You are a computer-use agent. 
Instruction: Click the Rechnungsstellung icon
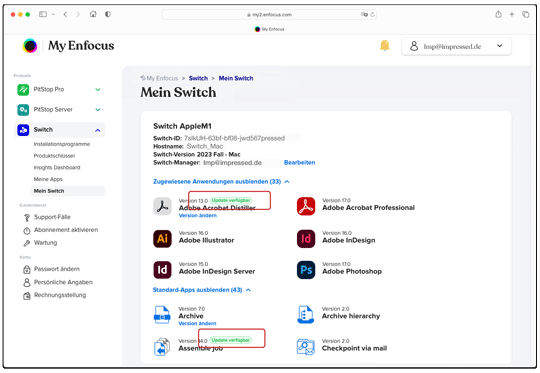27,296
